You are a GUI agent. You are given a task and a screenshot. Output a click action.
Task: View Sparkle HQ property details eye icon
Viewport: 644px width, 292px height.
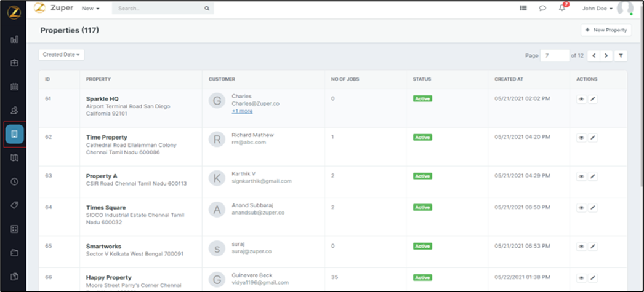[x=581, y=99]
